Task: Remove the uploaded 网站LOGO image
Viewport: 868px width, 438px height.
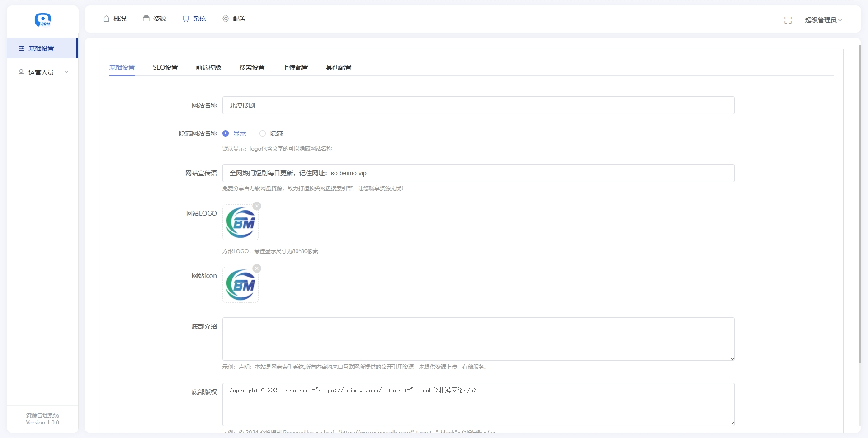Action: (257, 206)
